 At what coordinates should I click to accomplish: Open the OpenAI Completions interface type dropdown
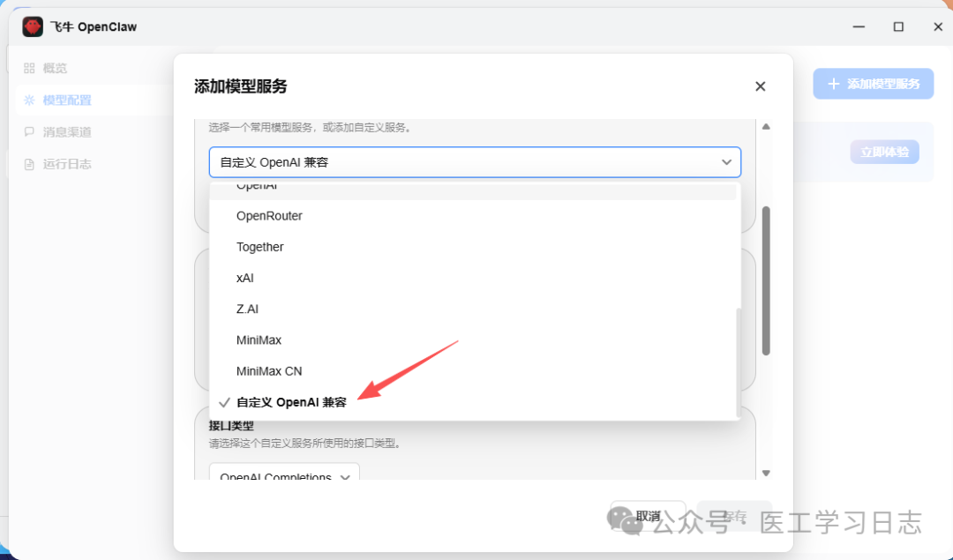click(x=284, y=472)
